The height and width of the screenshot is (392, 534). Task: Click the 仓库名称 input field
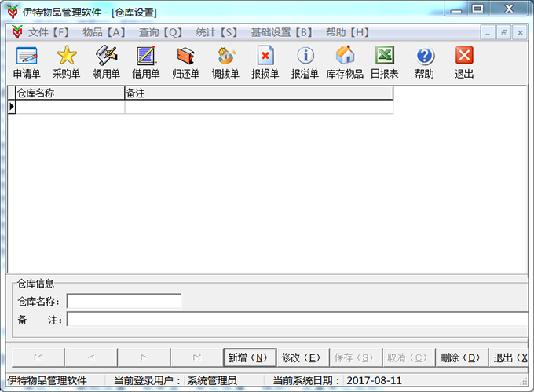point(124,301)
